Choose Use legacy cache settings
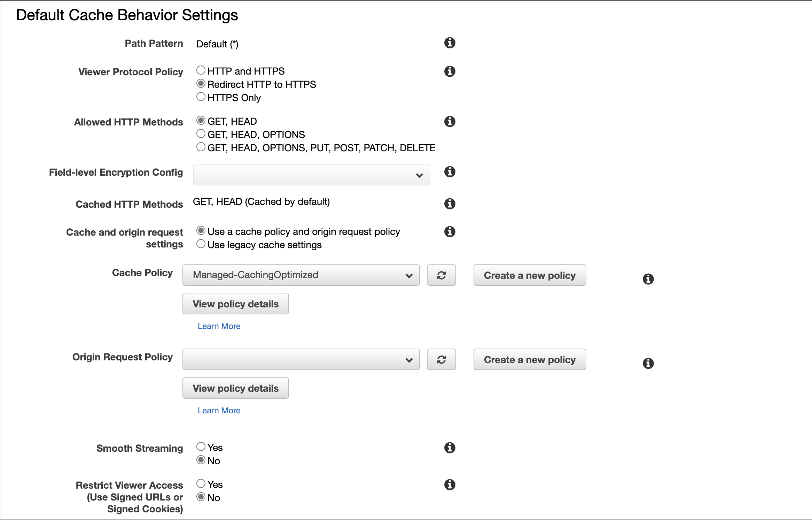812x520 pixels. coord(201,244)
